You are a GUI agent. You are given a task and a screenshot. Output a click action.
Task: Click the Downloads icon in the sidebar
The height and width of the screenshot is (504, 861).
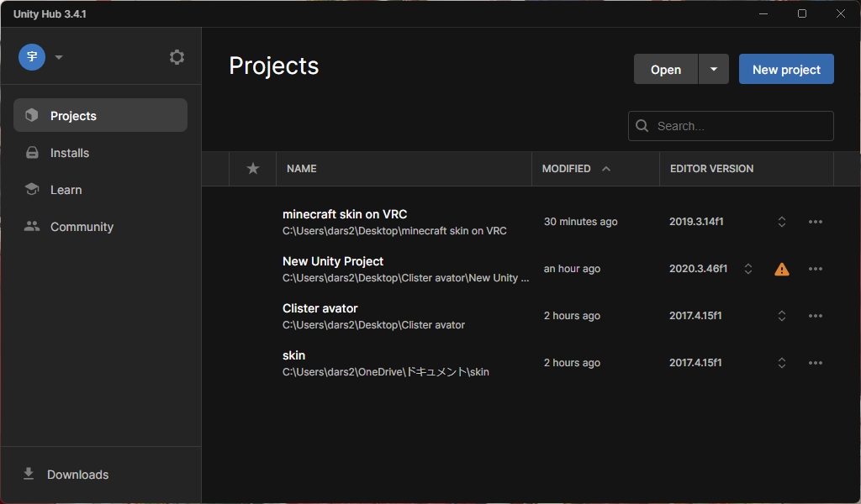(29, 474)
